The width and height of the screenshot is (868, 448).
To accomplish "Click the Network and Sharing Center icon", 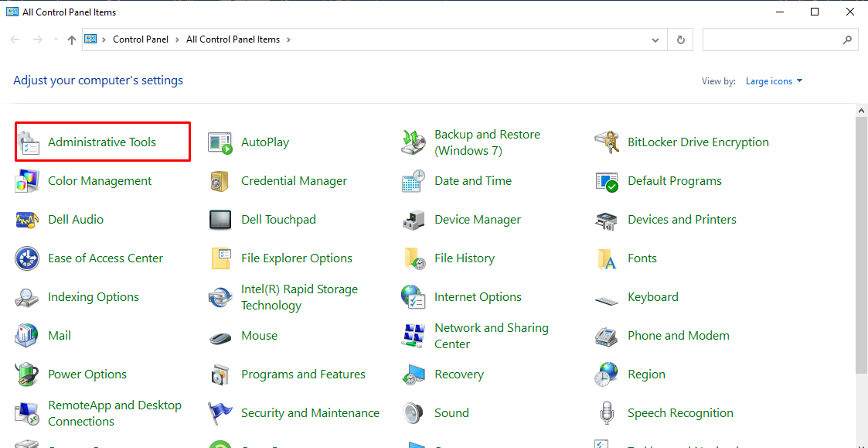I will pyautogui.click(x=414, y=336).
